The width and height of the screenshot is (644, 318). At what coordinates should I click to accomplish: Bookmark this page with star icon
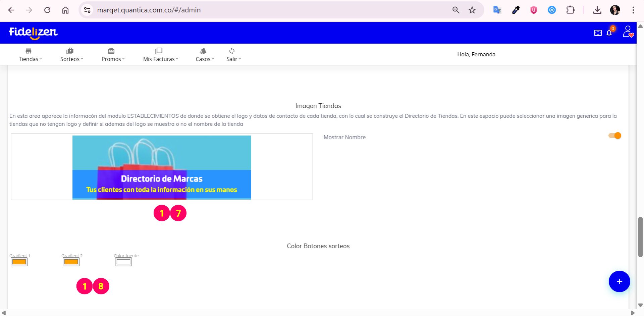[x=472, y=10]
